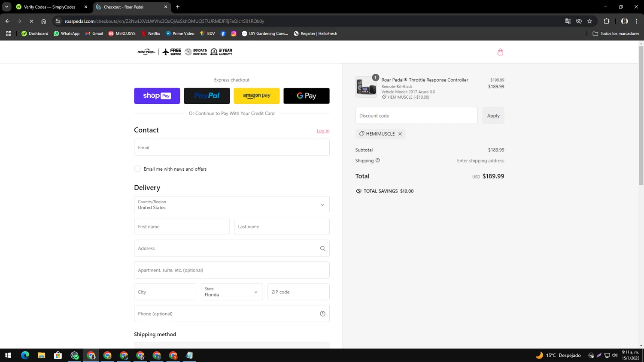Check Email me with news and offers
Viewport: 644px width, 362px height.
point(137,169)
